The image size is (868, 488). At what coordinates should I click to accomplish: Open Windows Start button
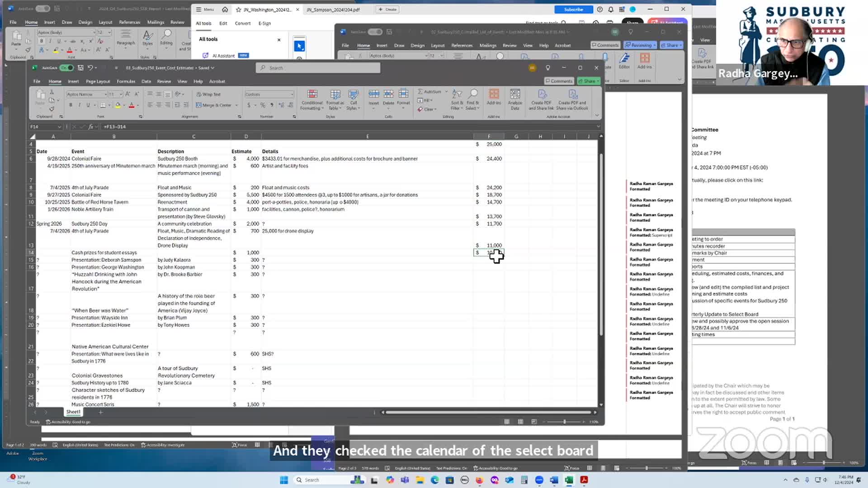click(x=284, y=480)
